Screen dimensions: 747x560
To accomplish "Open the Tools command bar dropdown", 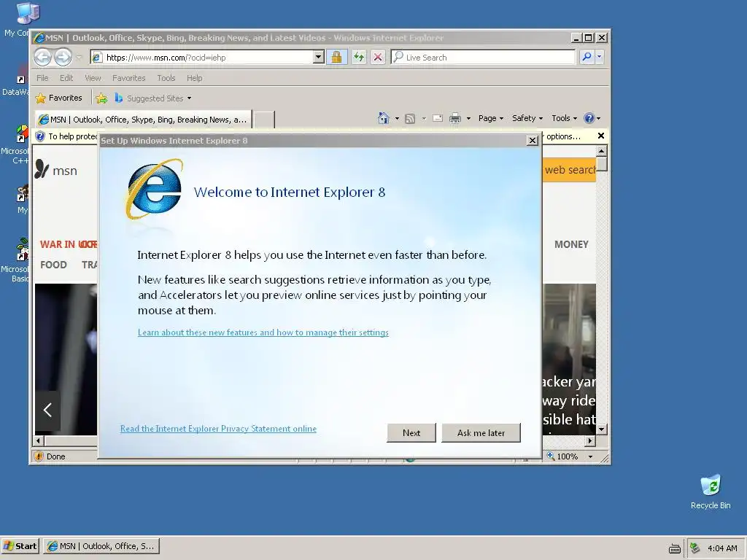I will [x=565, y=118].
